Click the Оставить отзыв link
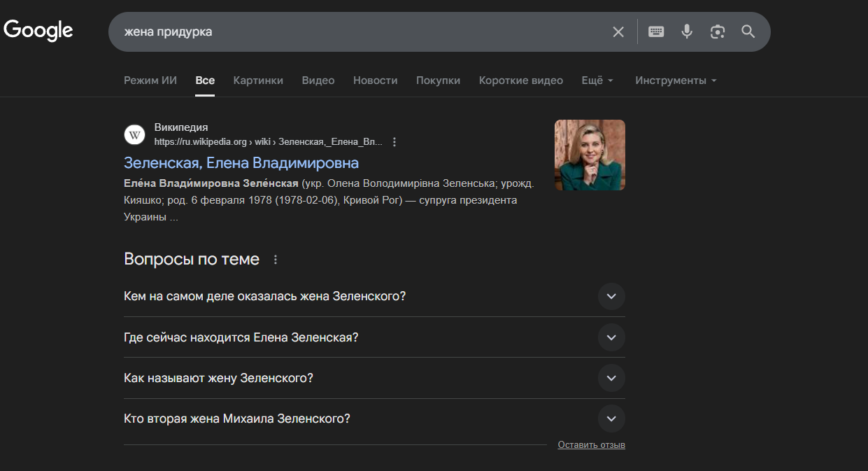868x471 pixels. (591, 445)
